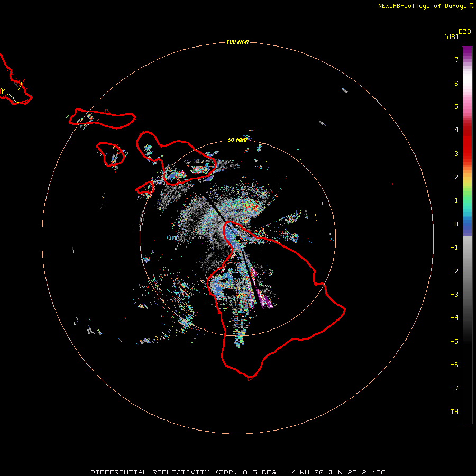Click the magenta echo streak southeast of radar
Screen dimensions: 476x476
(263, 298)
